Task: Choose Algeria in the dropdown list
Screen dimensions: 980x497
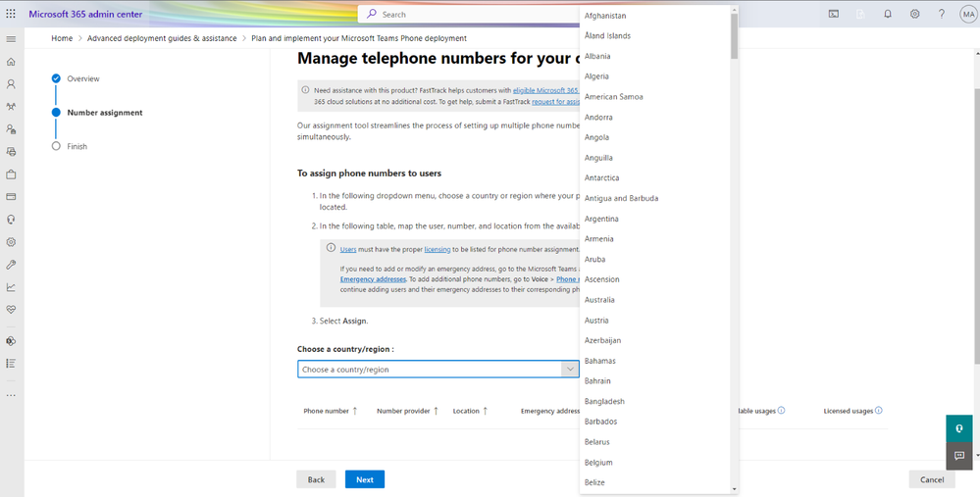Action: [655, 76]
